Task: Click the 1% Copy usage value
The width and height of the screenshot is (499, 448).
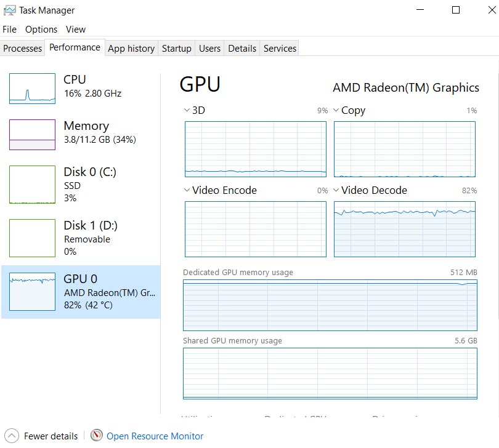Action: tap(472, 111)
